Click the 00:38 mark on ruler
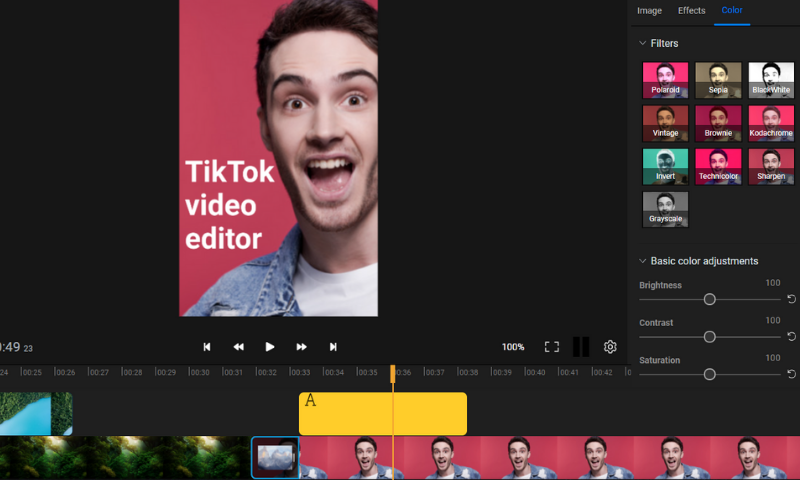800x480 pixels. [x=467, y=372]
